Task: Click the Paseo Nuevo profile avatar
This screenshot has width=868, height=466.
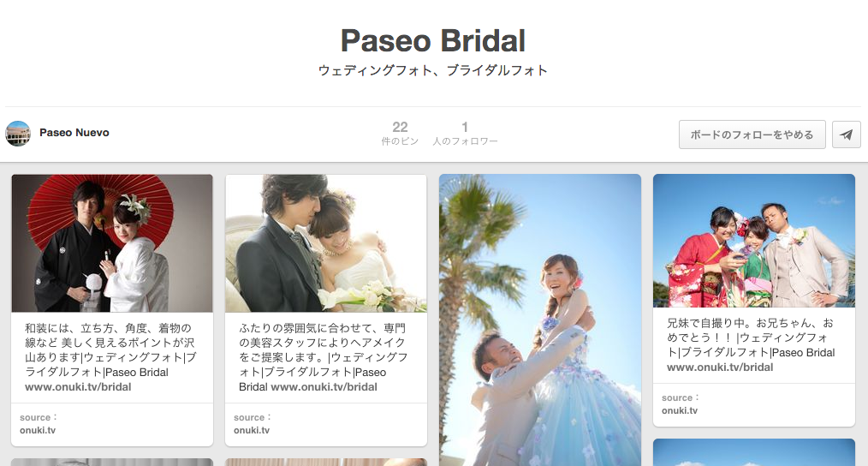Action: [x=18, y=134]
